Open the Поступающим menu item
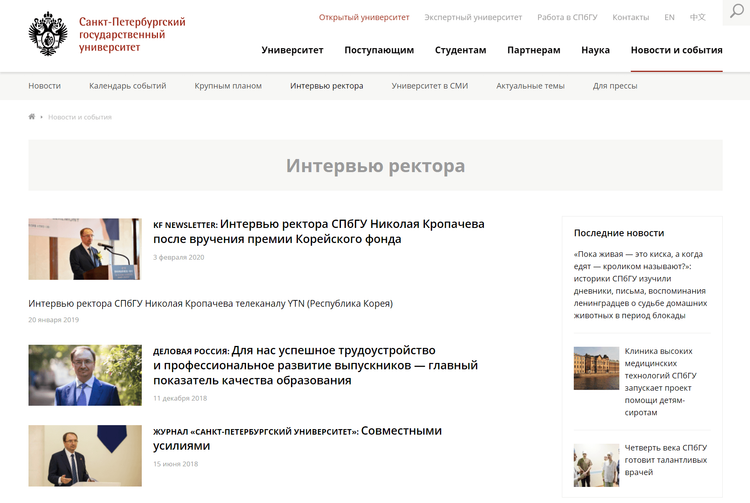This screenshot has height=503, width=750. click(x=379, y=50)
